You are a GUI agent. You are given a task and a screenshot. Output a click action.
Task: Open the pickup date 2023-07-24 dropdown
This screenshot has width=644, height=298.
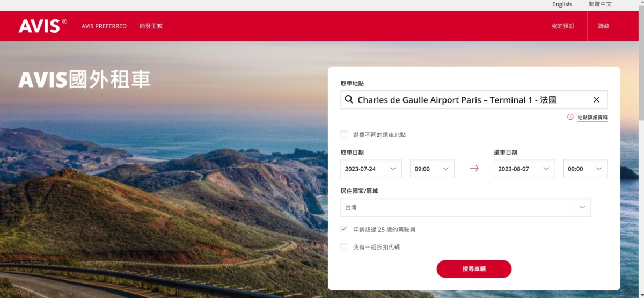click(x=371, y=169)
